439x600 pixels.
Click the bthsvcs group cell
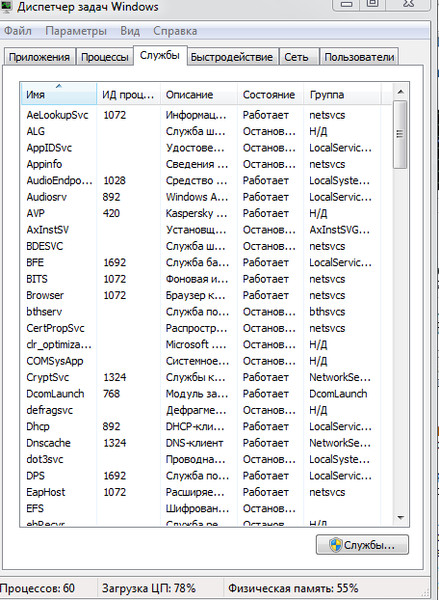point(327,312)
